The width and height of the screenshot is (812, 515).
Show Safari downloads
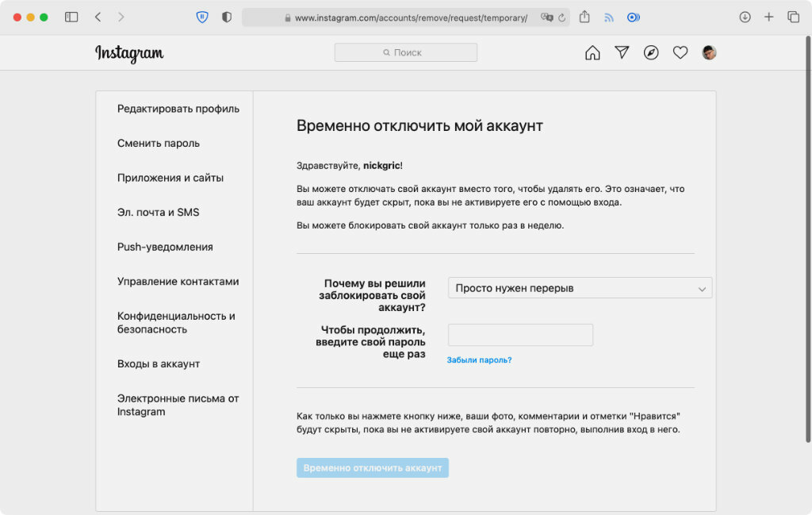745,17
